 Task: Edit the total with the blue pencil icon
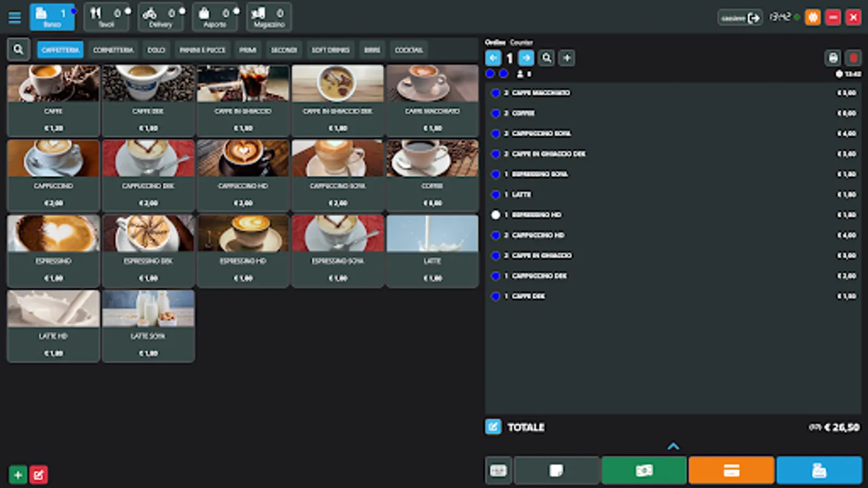click(493, 427)
